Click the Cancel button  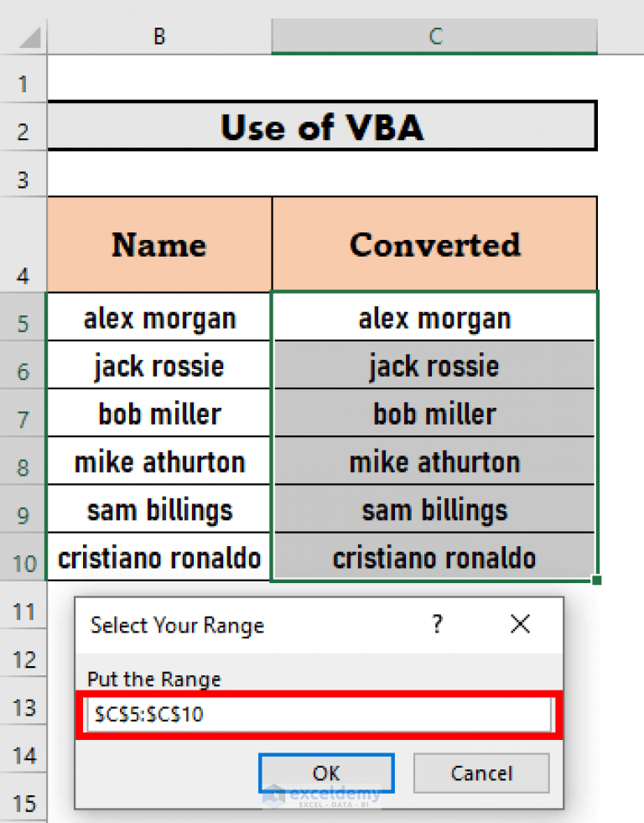(x=481, y=773)
